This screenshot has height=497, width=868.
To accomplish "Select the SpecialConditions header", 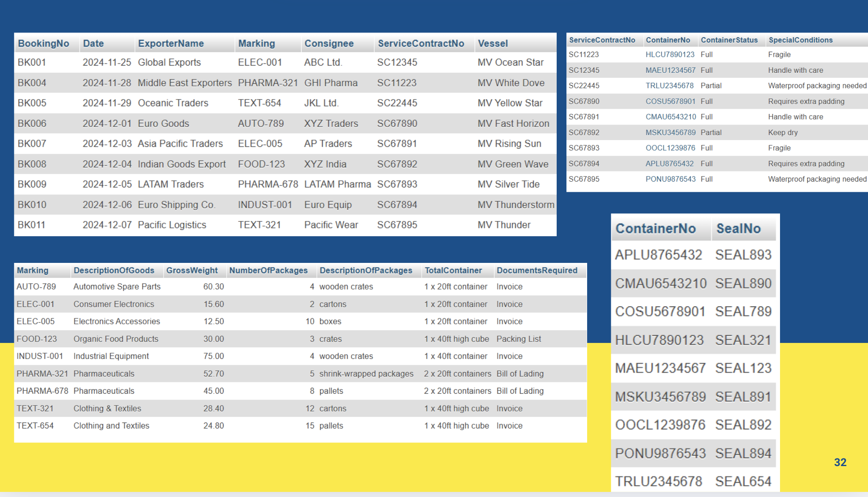I will coord(801,40).
